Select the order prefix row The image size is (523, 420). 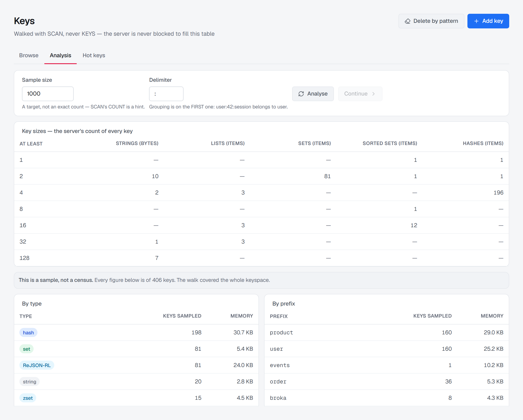[387, 382]
